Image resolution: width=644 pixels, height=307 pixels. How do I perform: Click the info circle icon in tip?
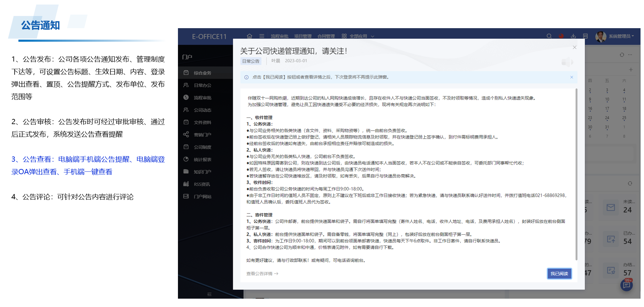[246, 77]
